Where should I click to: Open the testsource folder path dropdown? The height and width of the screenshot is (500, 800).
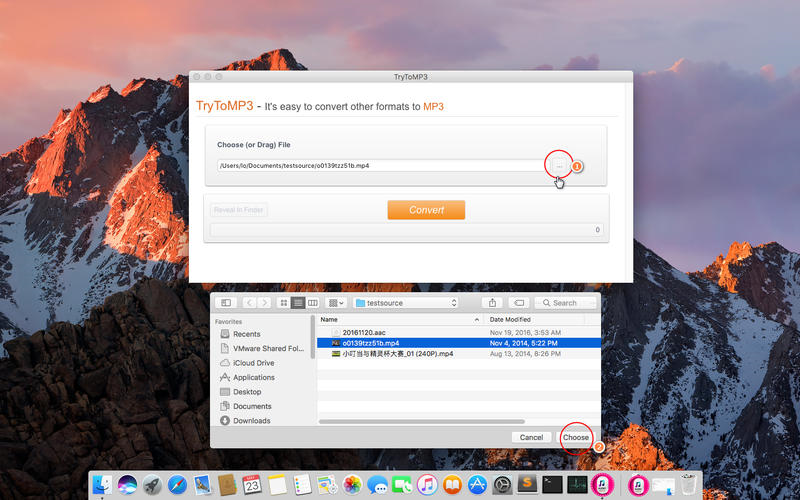(x=405, y=303)
